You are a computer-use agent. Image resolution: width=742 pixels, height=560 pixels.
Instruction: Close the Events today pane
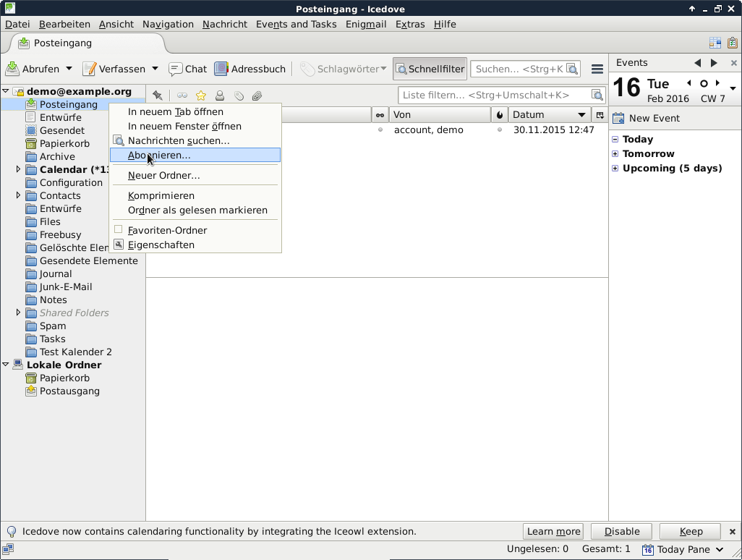(733, 63)
